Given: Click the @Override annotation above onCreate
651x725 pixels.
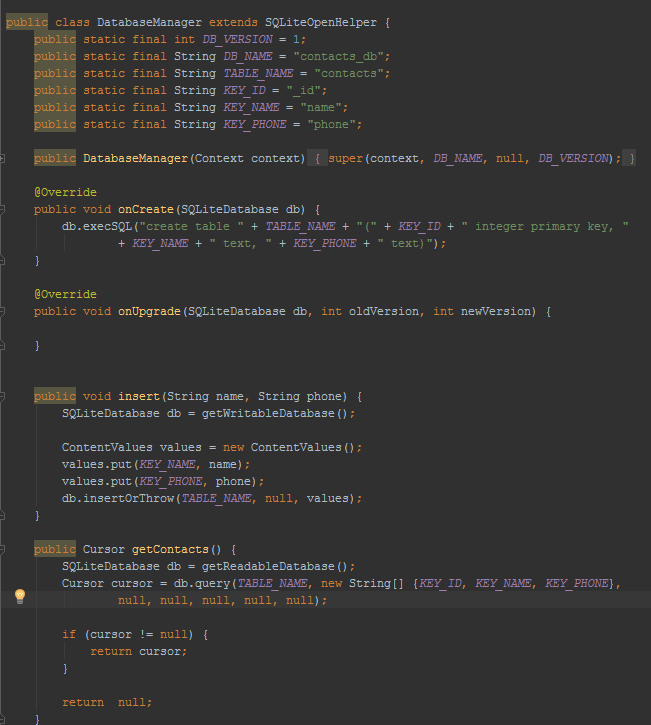Looking at the screenshot, I should pyautogui.click(x=65, y=192).
